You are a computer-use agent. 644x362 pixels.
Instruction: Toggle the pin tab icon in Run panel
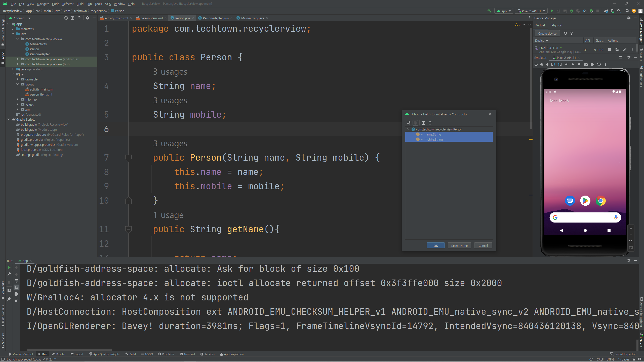tap(9, 299)
